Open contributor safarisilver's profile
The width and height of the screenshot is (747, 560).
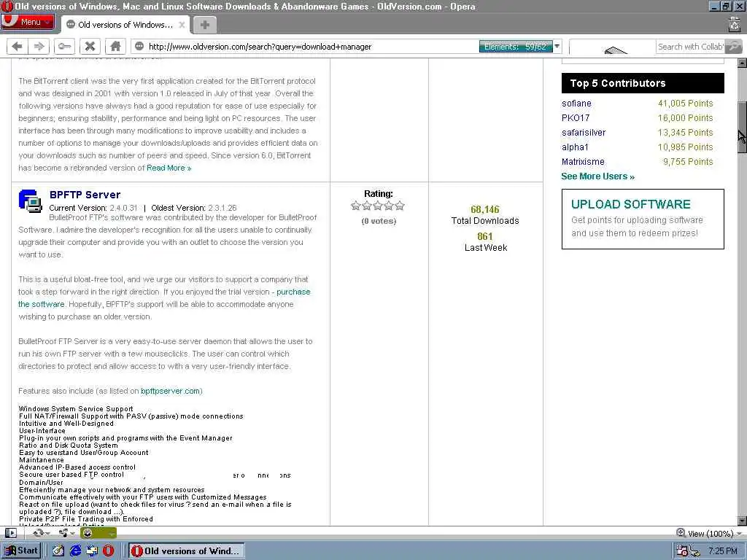(x=584, y=133)
